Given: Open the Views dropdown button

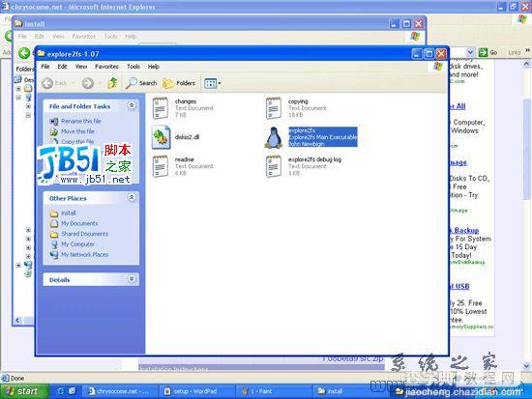Looking at the screenshot, I should (213, 83).
